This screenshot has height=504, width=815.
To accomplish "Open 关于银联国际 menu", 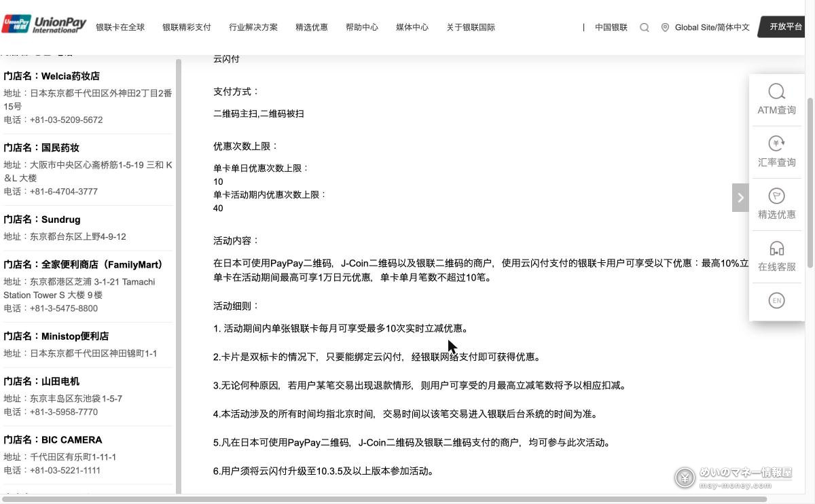I will tap(471, 27).
